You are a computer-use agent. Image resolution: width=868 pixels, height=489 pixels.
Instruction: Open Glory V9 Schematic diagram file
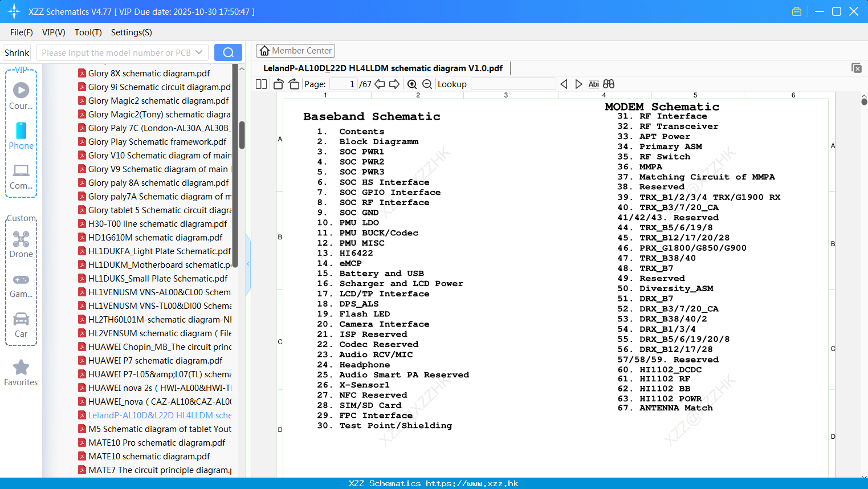[x=154, y=169]
